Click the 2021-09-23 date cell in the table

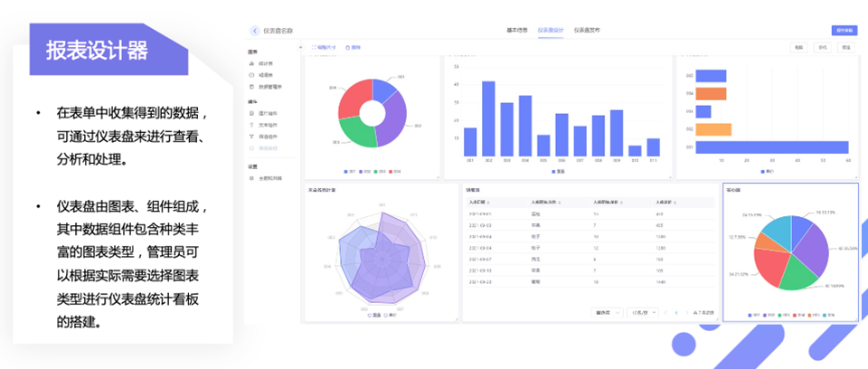pyautogui.click(x=479, y=282)
